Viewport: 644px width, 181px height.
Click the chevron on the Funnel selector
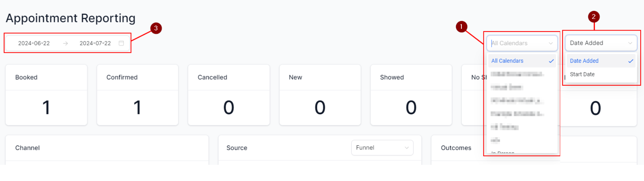(x=407, y=148)
